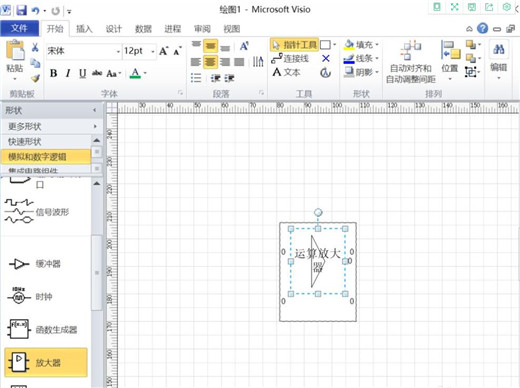Click 自动对齐和自动调整间距 button
This screenshot has height=388, width=520.
411,62
